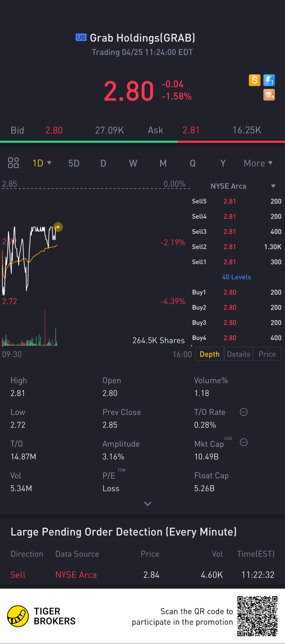
Task: Expand the 1D timeframe dropdown
Action: coord(42,163)
